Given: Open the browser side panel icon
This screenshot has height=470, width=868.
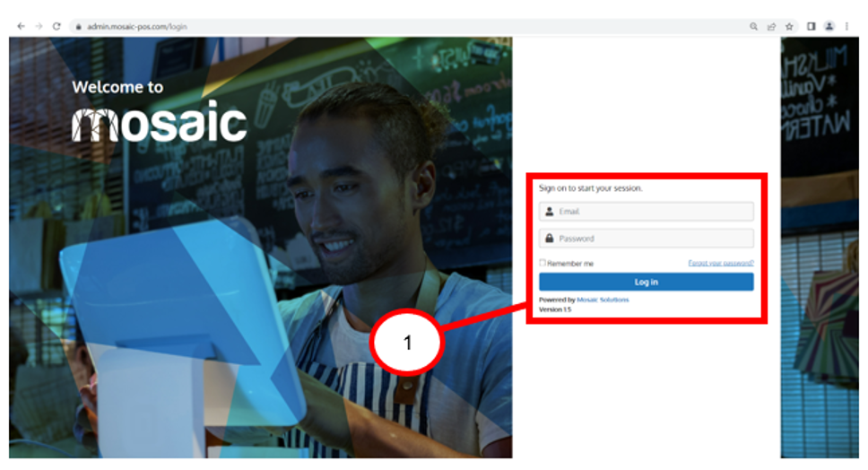Looking at the screenshot, I should 811,26.
